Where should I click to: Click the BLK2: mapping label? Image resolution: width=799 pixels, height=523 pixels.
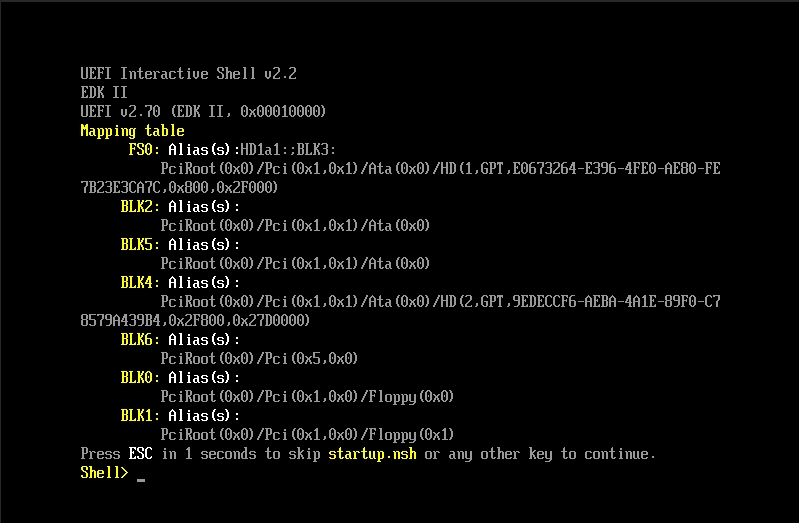pos(140,206)
